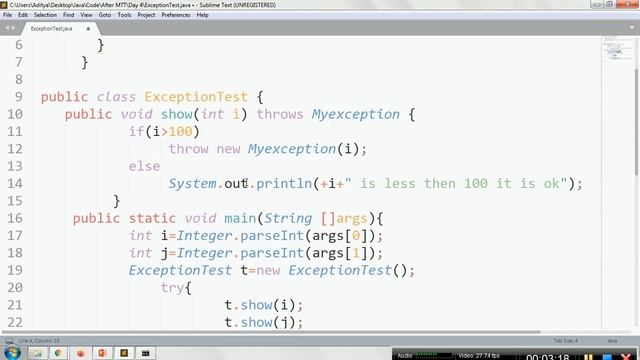This screenshot has width=640, height=360.
Task: Open the Goto menu
Action: coord(104,15)
